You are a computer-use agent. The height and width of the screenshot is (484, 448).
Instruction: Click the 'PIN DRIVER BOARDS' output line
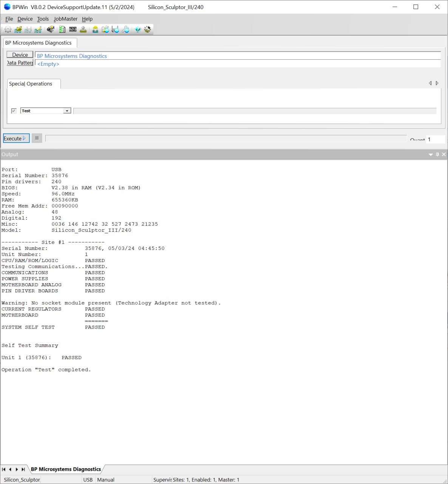click(x=53, y=291)
